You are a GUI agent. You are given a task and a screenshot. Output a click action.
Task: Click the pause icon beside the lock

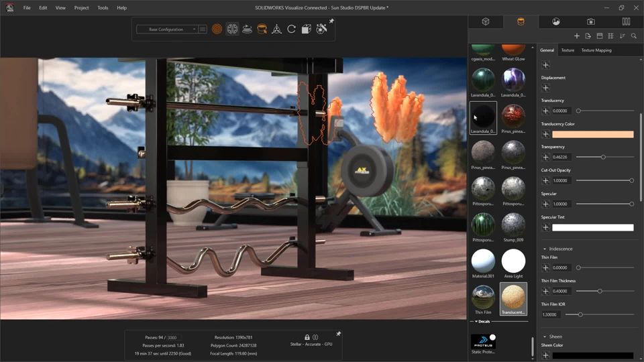(315, 337)
